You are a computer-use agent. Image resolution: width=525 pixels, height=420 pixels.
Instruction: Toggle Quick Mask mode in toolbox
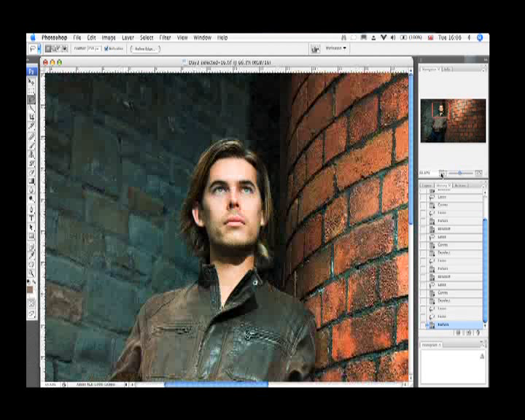click(x=31, y=304)
